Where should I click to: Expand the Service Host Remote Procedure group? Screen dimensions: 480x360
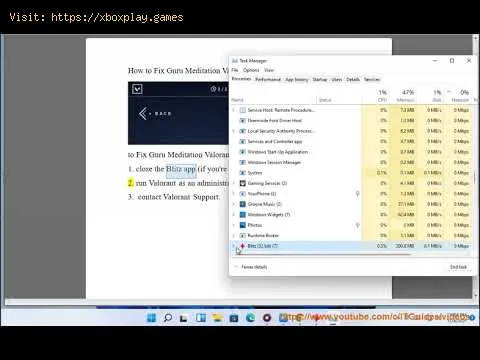tap(234, 110)
